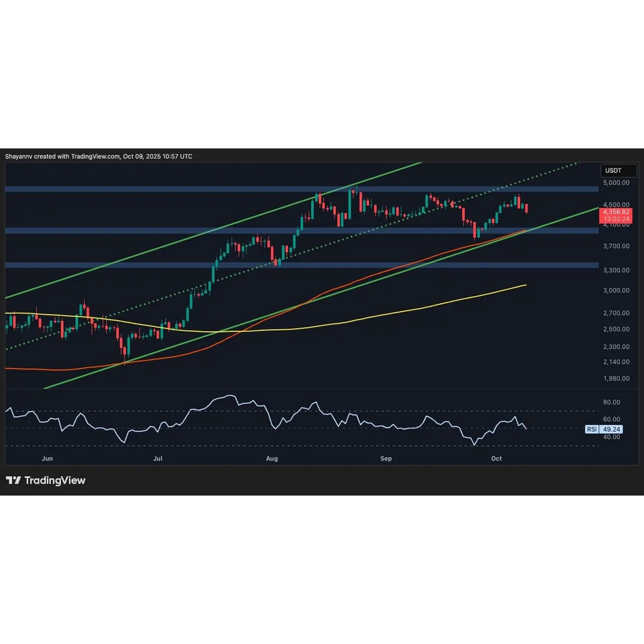Select the 2,140.00 price axis label
Viewport: 644px width, 644px height.
pos(616,362)
